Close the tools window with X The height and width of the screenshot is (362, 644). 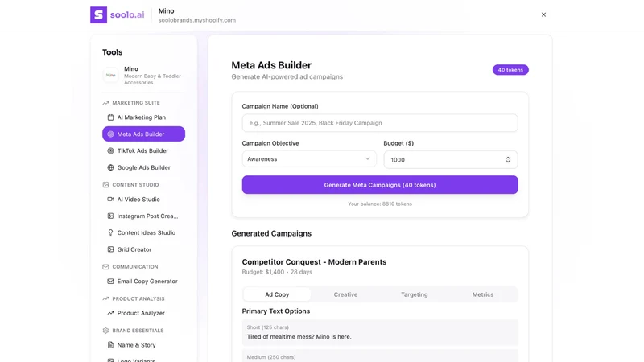tap(543, 14)
